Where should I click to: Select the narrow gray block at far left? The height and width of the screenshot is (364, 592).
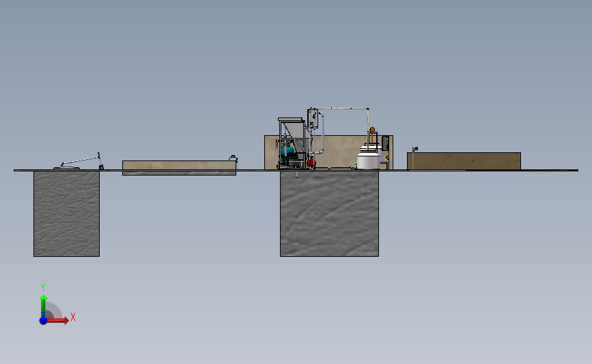(x=66, y=214)
